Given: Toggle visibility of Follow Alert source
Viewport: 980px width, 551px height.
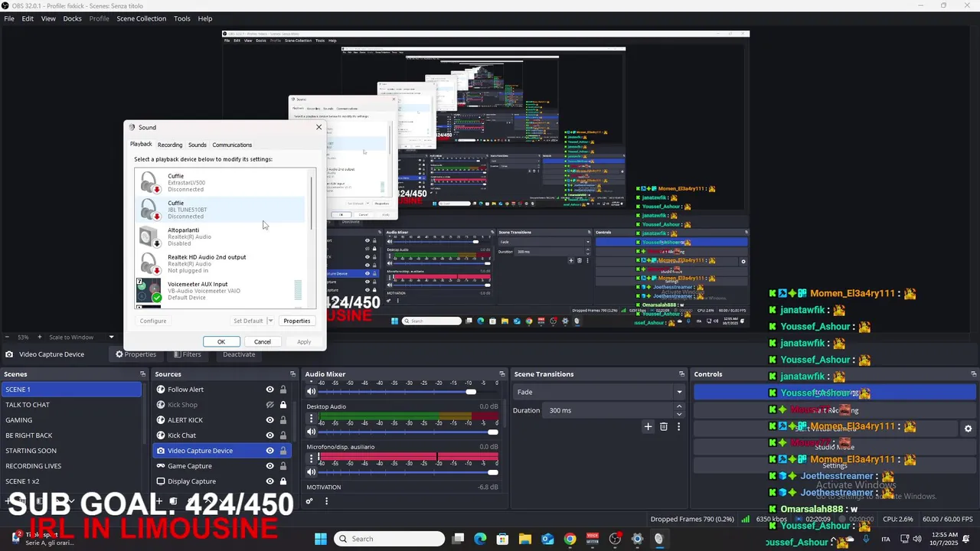Looking at the screenshot, I should 269,390.
